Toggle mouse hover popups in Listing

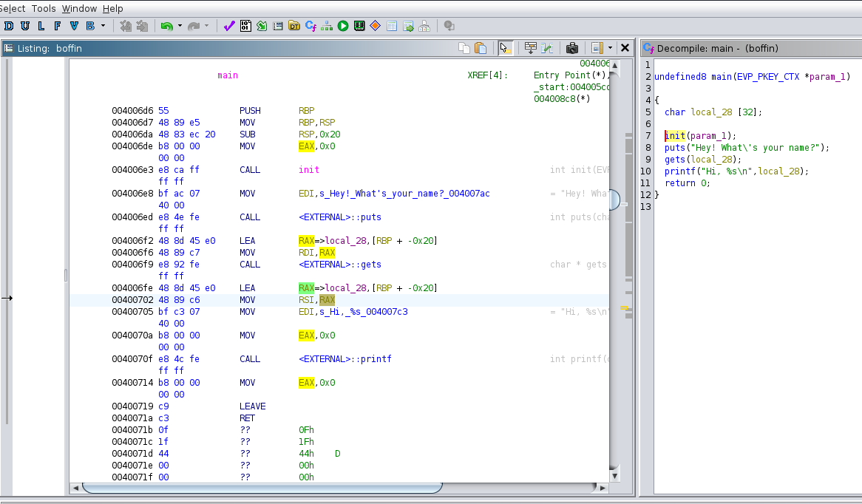tap(506, 48)
